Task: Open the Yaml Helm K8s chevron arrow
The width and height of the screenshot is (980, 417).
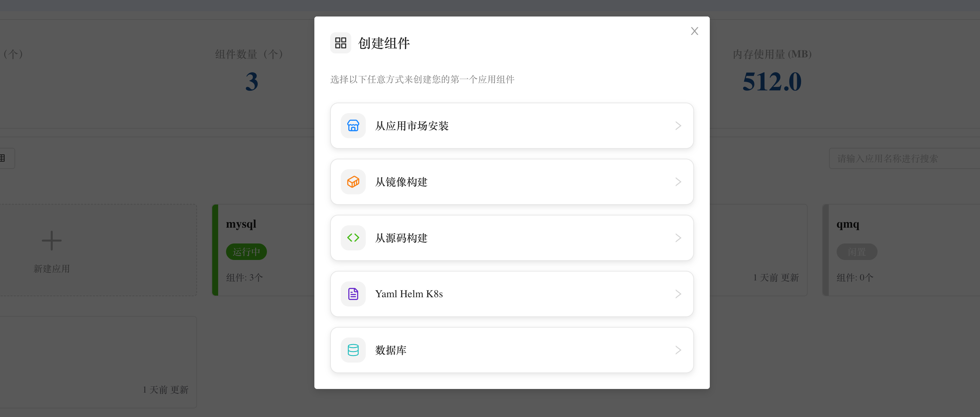Action: point(678,294)
